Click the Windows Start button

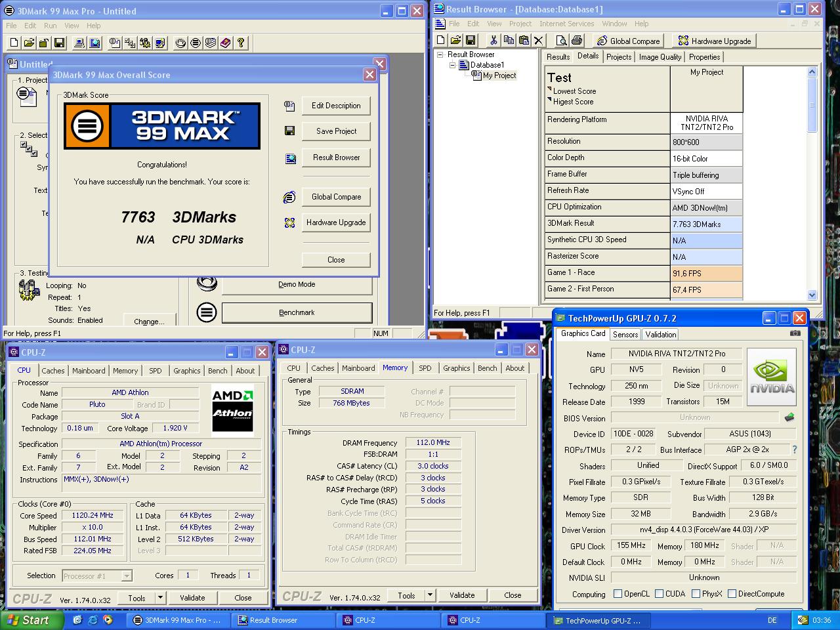(x=32, y=620)
